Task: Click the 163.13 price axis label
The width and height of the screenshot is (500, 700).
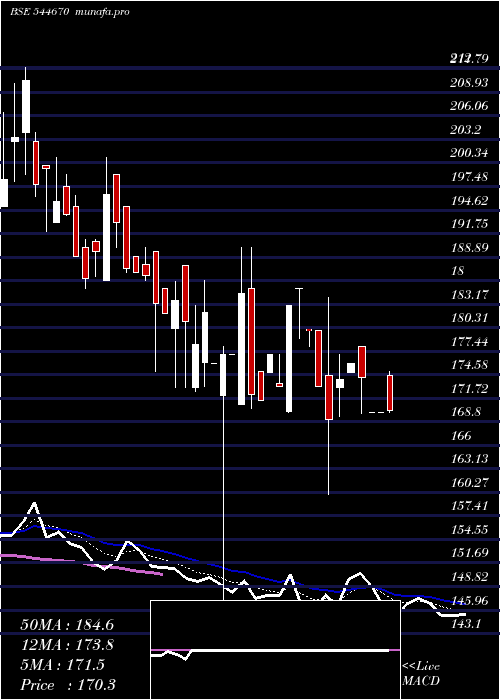Action: coord(469,459)
